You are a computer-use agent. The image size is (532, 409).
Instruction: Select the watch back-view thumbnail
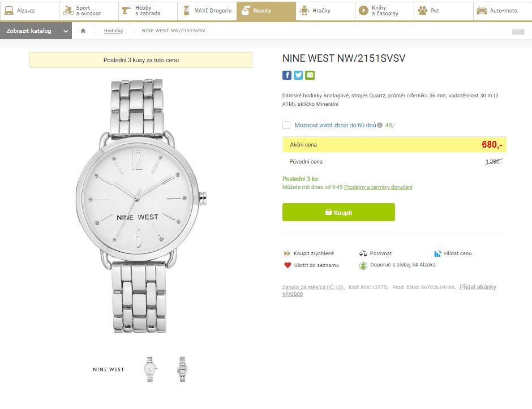182,369
